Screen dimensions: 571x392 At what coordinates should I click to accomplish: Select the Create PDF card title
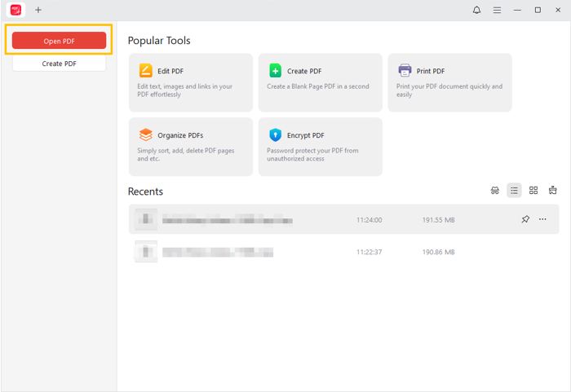tap(304, 72)
